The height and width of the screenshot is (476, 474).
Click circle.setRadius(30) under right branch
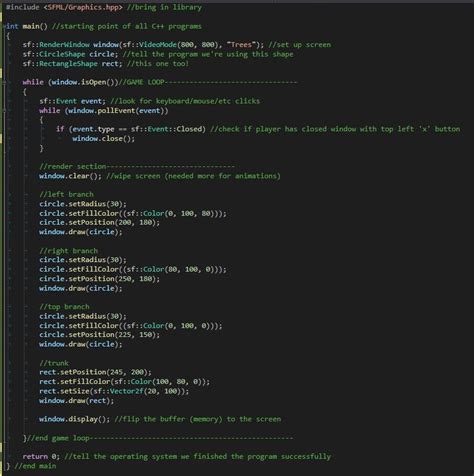click(83, 260)
